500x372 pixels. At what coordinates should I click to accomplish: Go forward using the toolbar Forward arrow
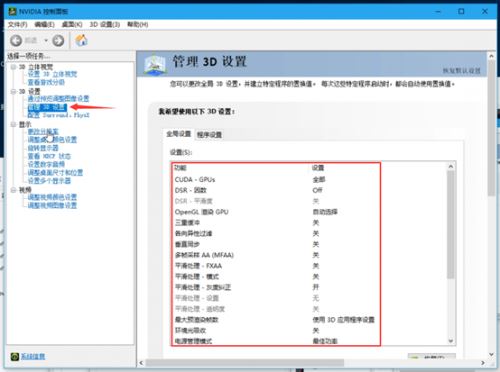tap(58, 41)
